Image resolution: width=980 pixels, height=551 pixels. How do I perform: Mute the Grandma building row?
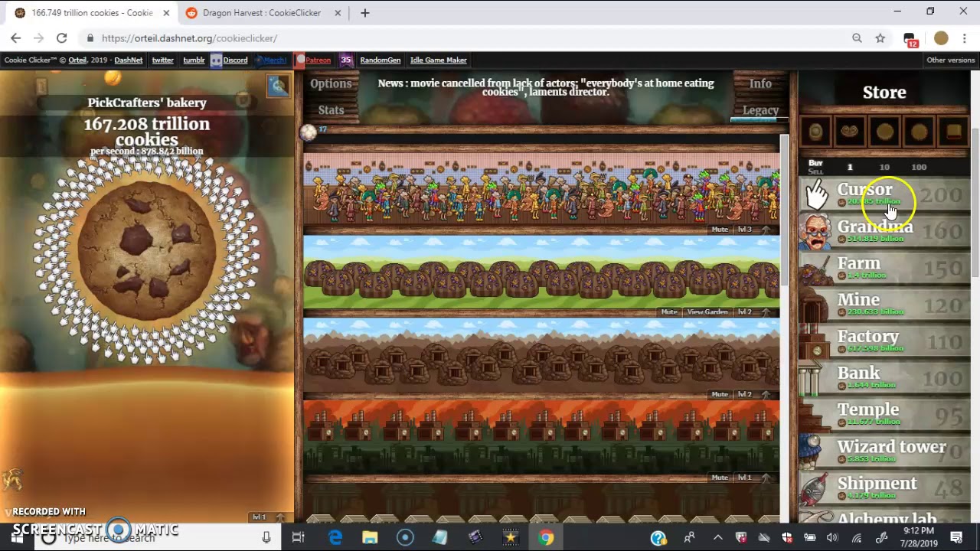(720, 230)
